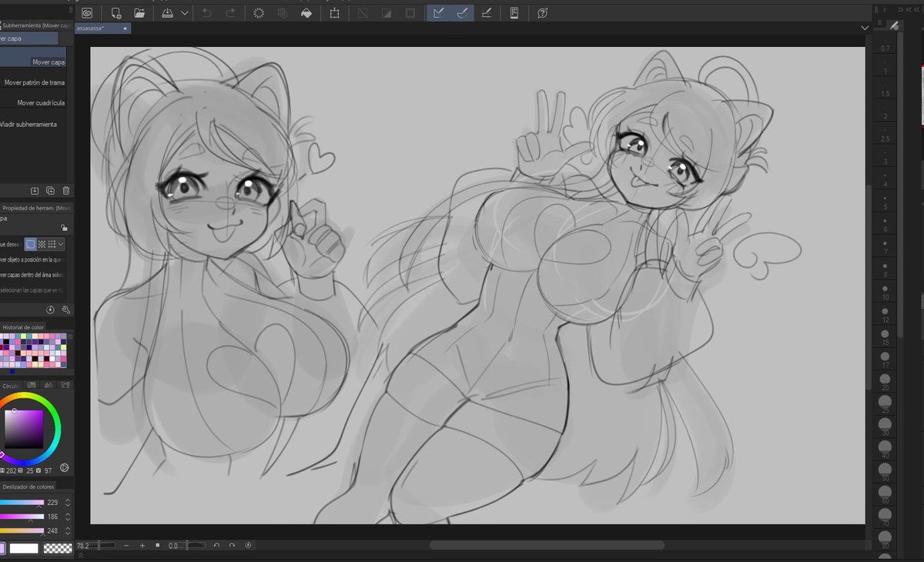Reset the canvas rotation
Screen dimensions: 924x562
[x=248, y=546]
